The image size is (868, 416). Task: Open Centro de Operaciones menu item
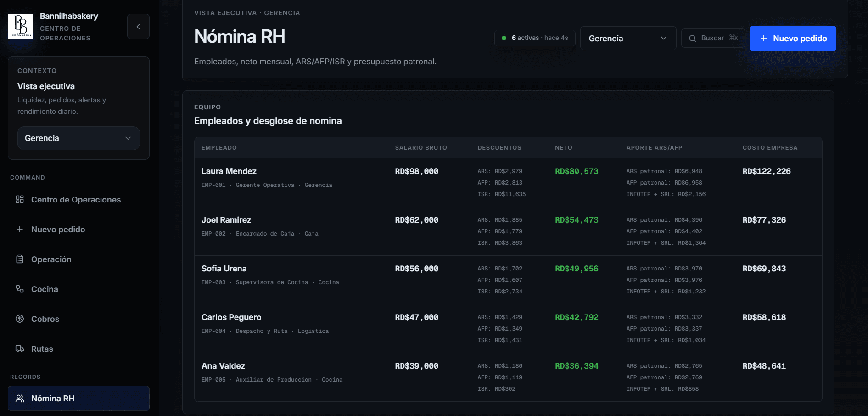[x=78, y=200]
